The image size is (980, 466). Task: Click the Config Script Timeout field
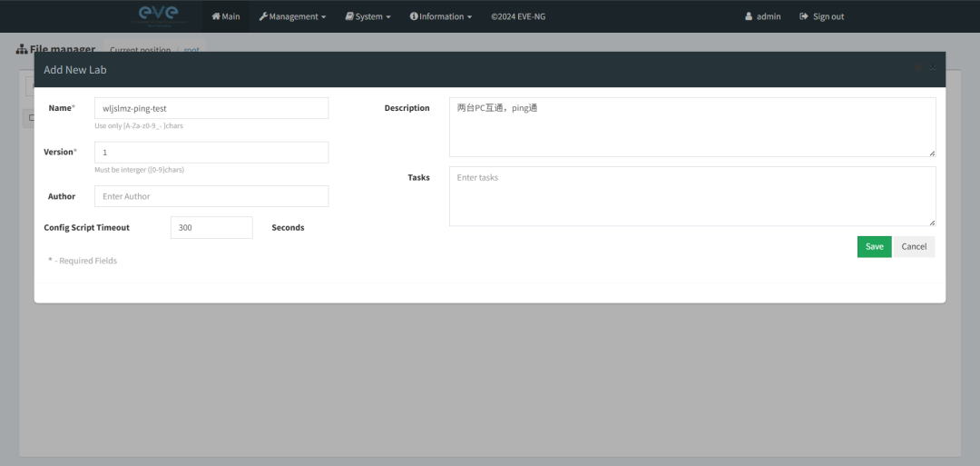(x=211, y=228)
